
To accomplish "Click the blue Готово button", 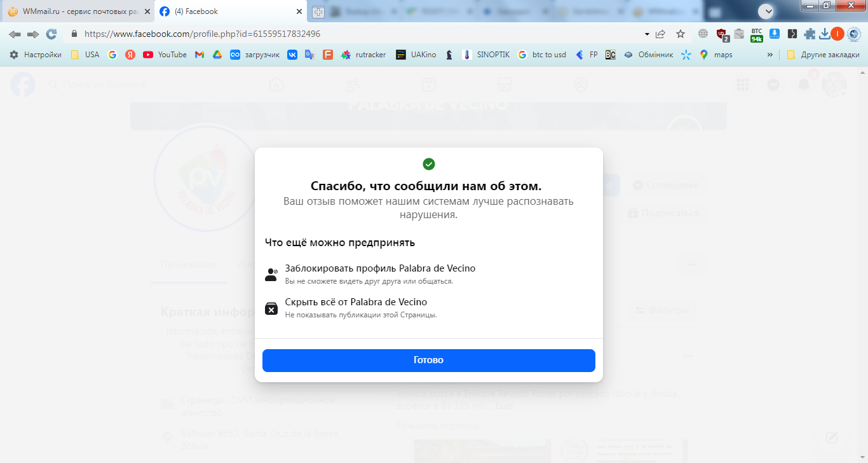I will coord(428,360).
